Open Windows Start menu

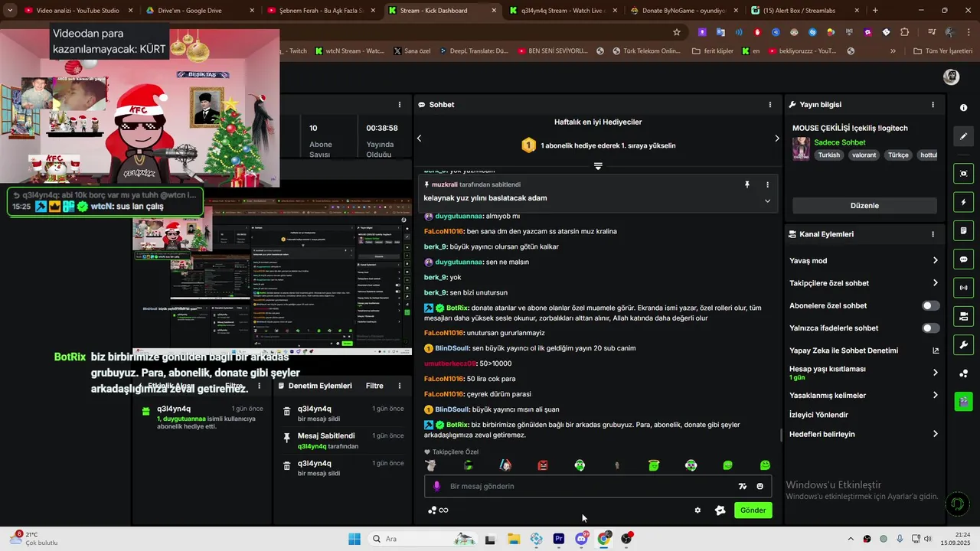[x=354, y=539]
